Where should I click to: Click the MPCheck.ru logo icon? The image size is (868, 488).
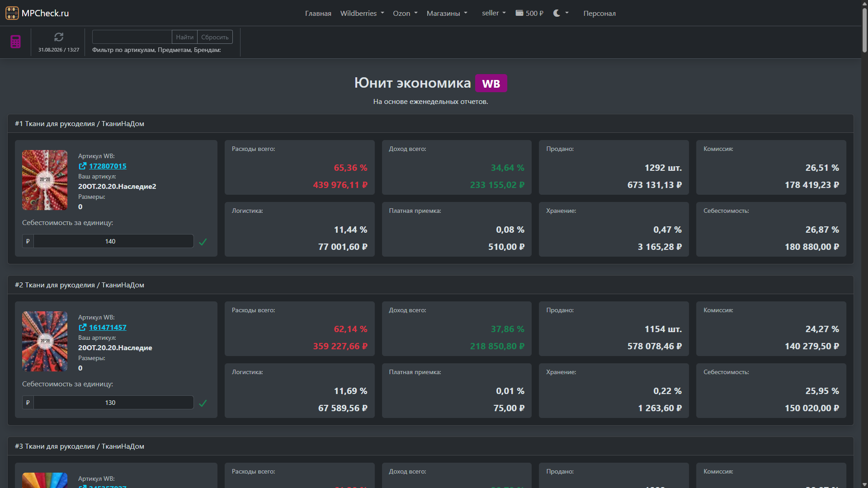click(12, 13)
